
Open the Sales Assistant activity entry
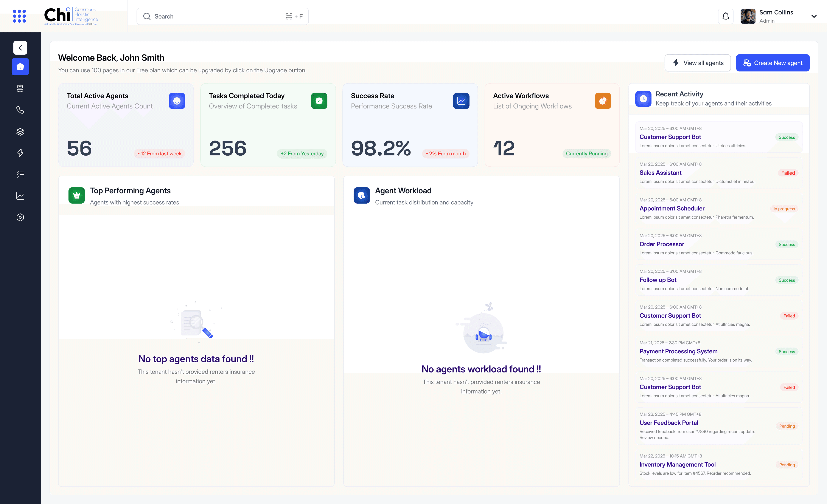[x=660, y=173]
